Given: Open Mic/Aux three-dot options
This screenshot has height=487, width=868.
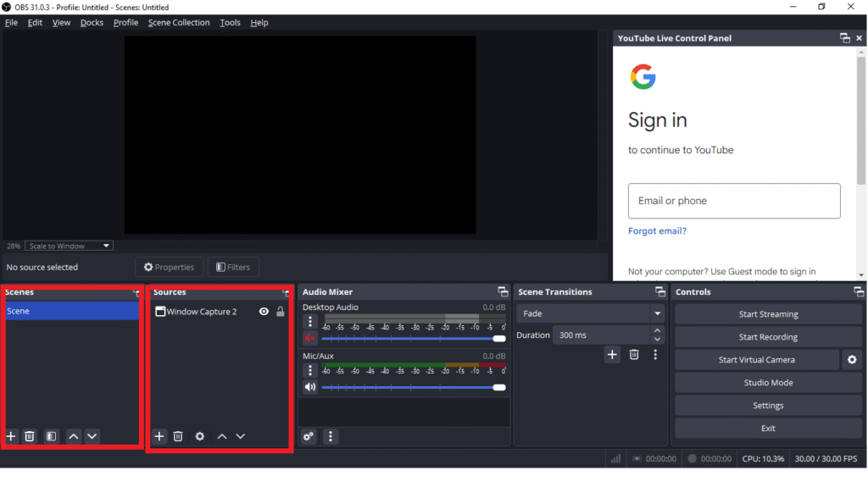Looking at the screenshot, I should point(310,370).
